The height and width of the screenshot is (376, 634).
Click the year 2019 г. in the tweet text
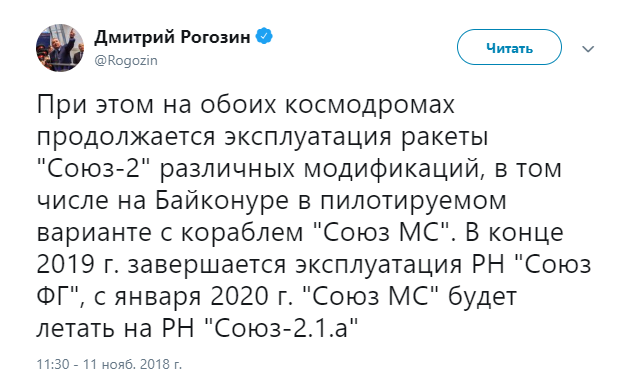(77, 265)
